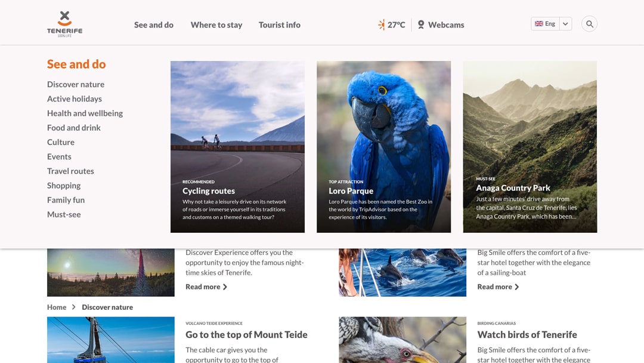This screenshot has height=363, width=644.
Task: Click the orange See and do heading
Action: point(76,64)
